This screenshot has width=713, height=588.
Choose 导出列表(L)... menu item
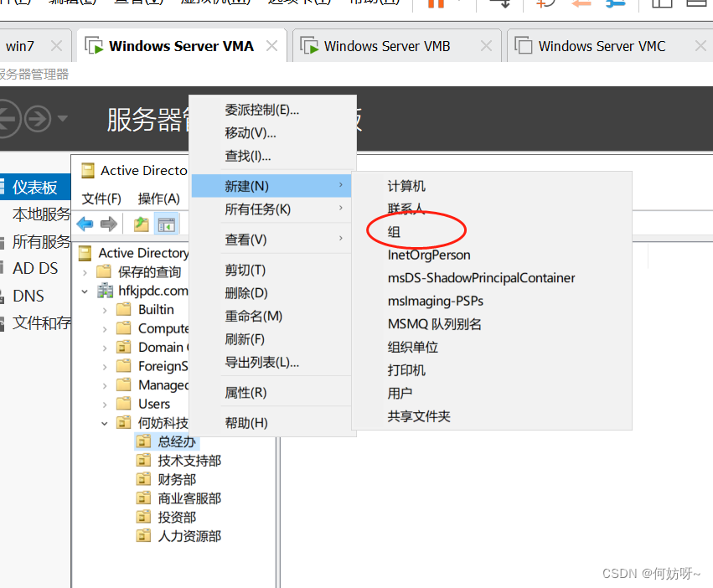pos(262,363)
